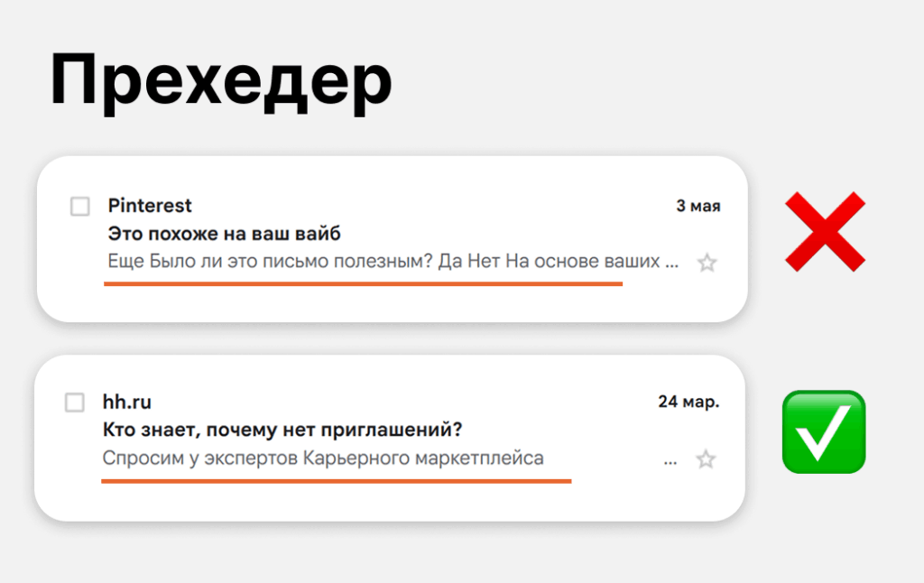
Task: Click the "3 мая" date
Action: coord(698,206)
